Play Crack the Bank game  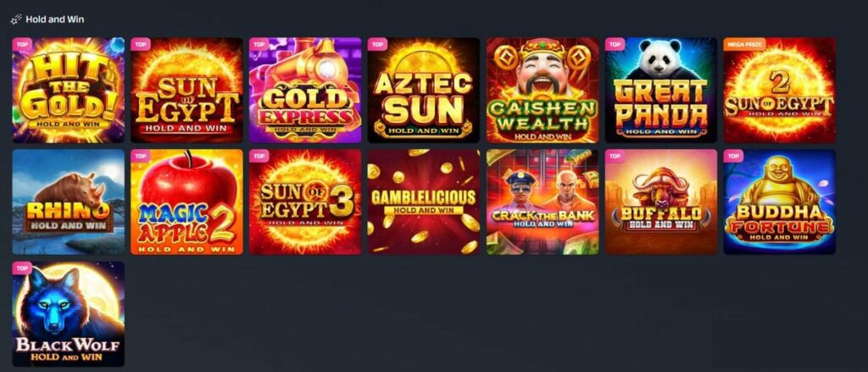point(542,202)
